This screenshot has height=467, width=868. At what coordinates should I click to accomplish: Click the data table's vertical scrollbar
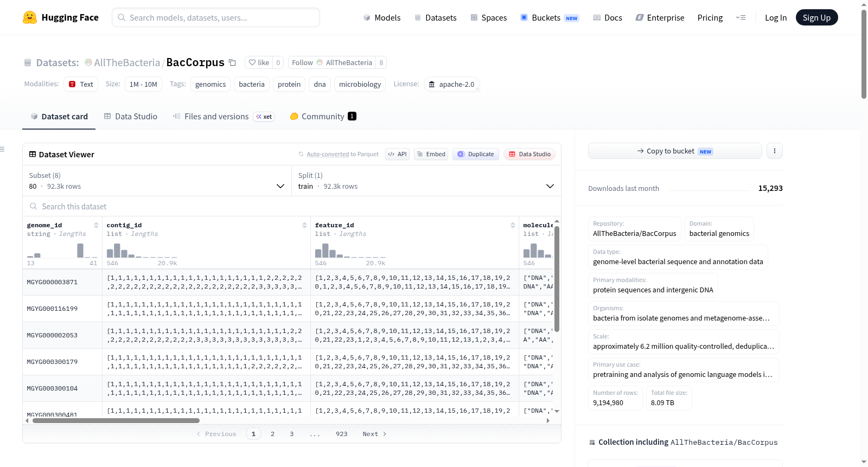pyautogui.click(x=557, y=279)
